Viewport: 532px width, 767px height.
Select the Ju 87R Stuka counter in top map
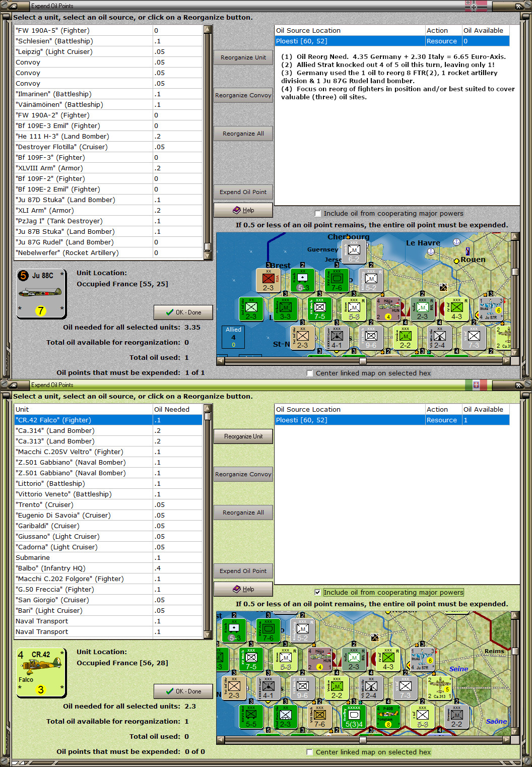click(x=491, y=309)
